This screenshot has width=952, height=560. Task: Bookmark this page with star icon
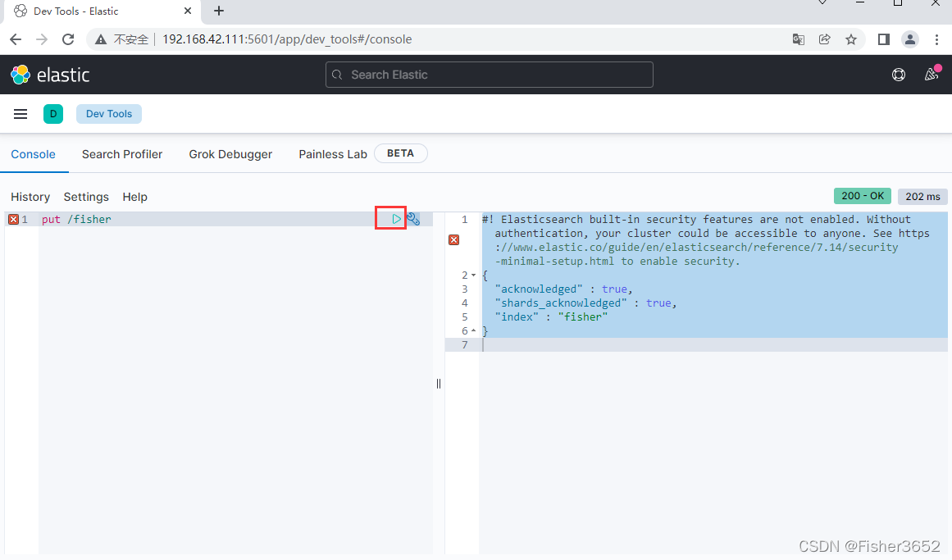click(x=851, y=39)
